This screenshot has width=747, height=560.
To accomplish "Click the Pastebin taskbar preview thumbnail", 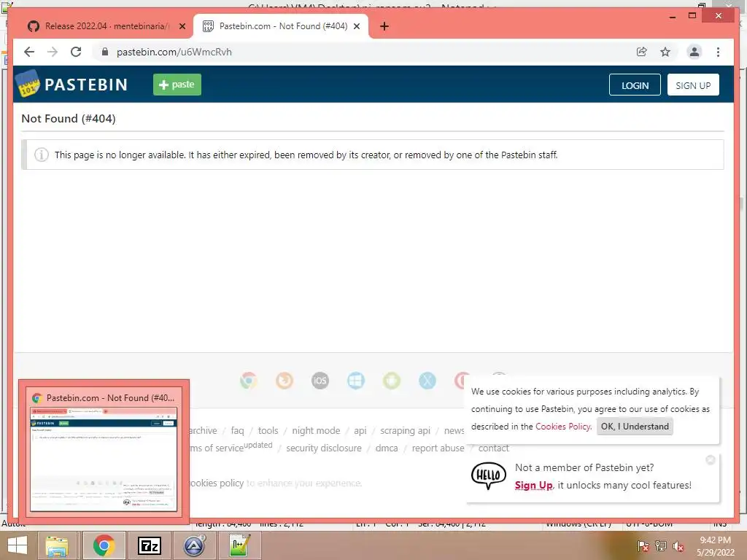I will click(104, 459).
